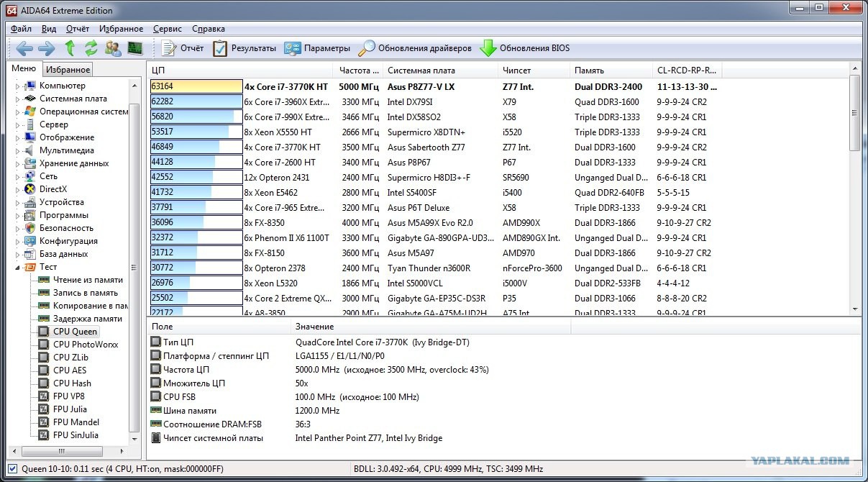
Task: Select Программы in the tree
Action: coord(64,215)
